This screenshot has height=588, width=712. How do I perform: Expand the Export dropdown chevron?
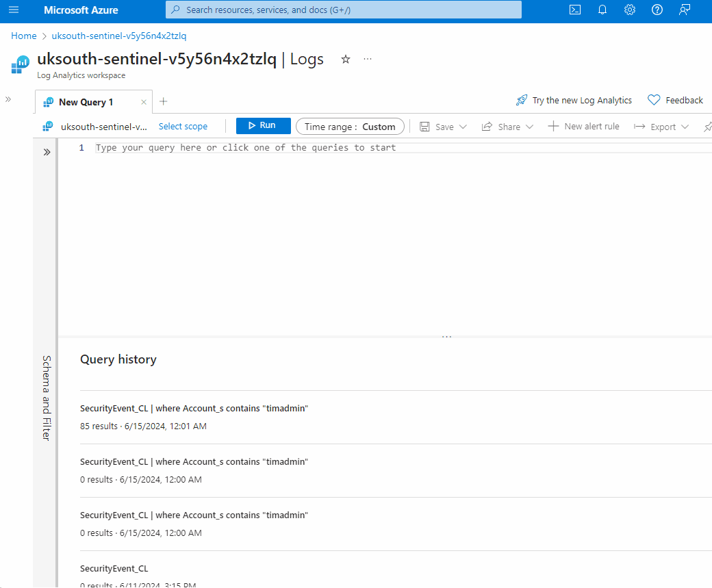point(685,127)
